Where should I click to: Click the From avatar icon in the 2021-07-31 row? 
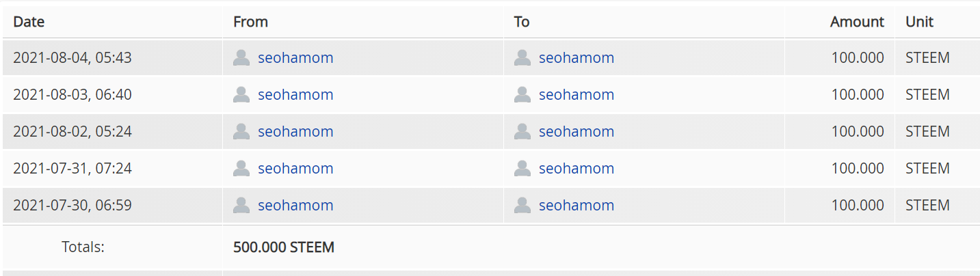(241, 169)
